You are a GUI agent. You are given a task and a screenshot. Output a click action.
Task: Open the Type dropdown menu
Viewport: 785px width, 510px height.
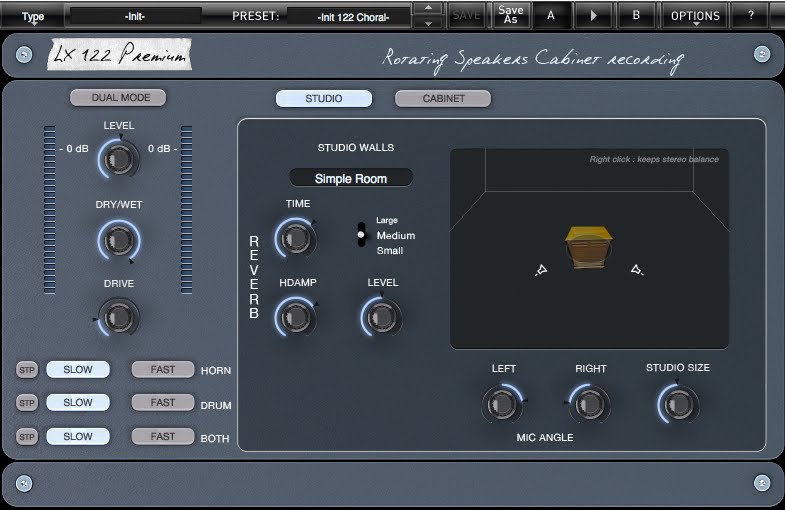tap(33, 17)
